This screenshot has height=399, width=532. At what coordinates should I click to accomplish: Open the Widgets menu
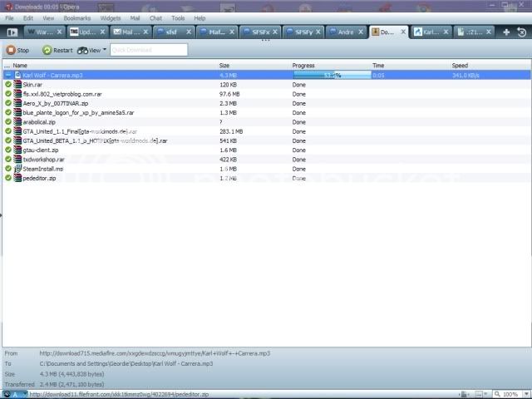point(111,18)
